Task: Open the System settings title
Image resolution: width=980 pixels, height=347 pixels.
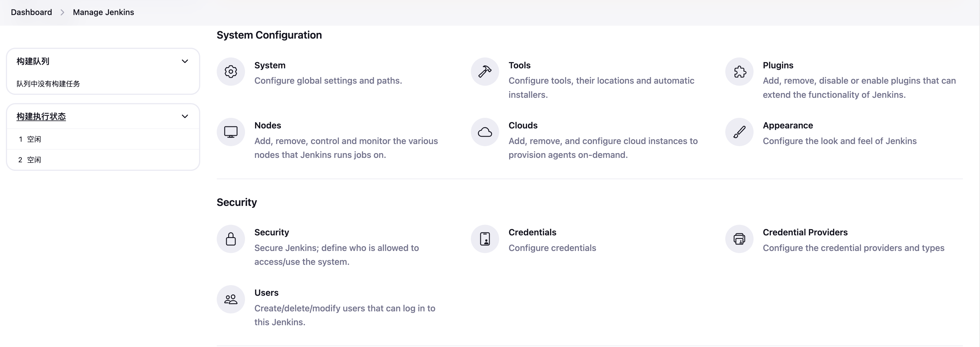Action: 270,65
